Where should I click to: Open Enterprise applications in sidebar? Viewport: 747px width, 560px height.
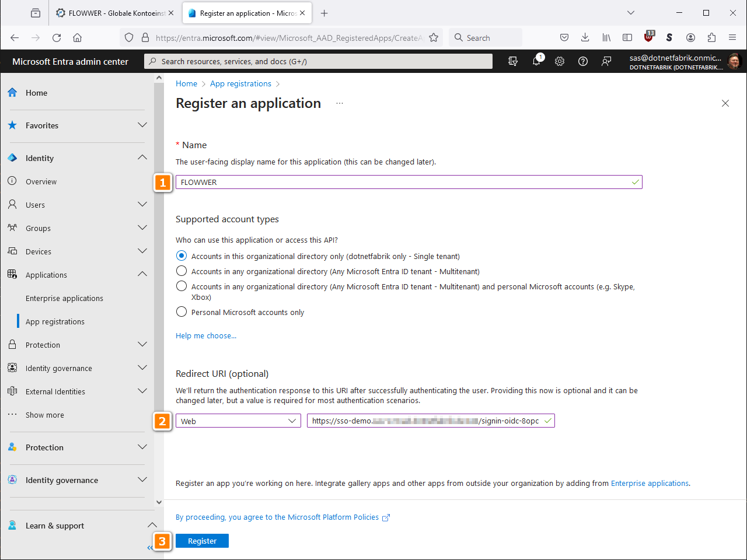pos(64,298)
